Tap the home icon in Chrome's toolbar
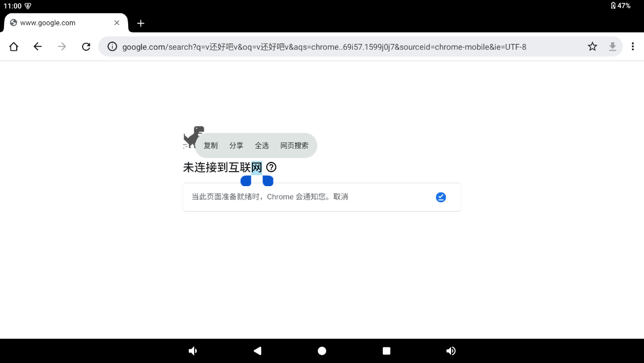The height and width of the screenshot is (363, 644). (13, 46)
